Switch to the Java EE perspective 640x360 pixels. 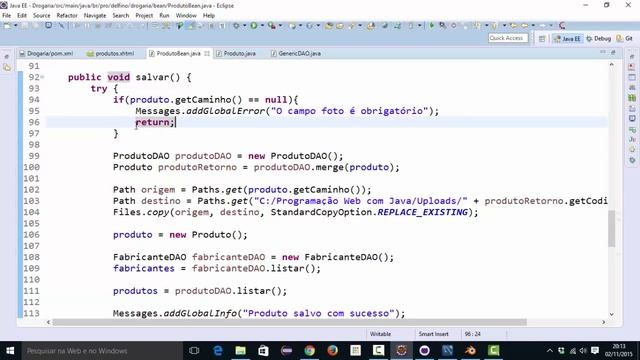coord(567,38)
